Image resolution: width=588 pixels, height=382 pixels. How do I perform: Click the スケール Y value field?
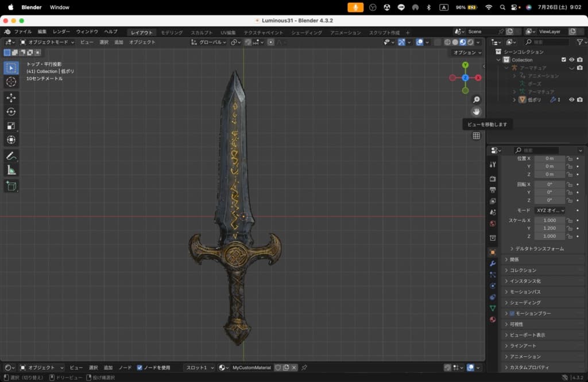click(x=550, y=228)
